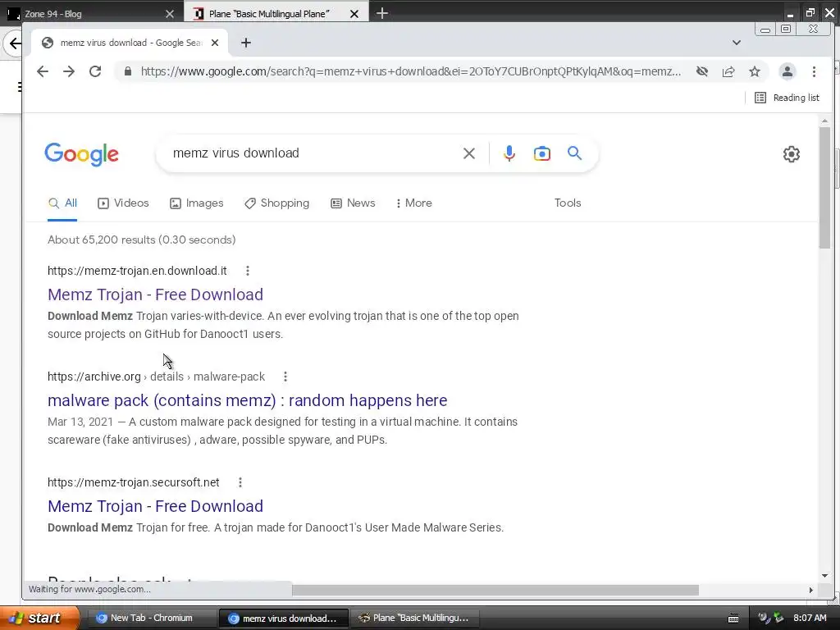The height and width of the screenshot is (630, 840).
Task: Open the securesoft.net Memz Trojan link
Action: pos(155,506)
